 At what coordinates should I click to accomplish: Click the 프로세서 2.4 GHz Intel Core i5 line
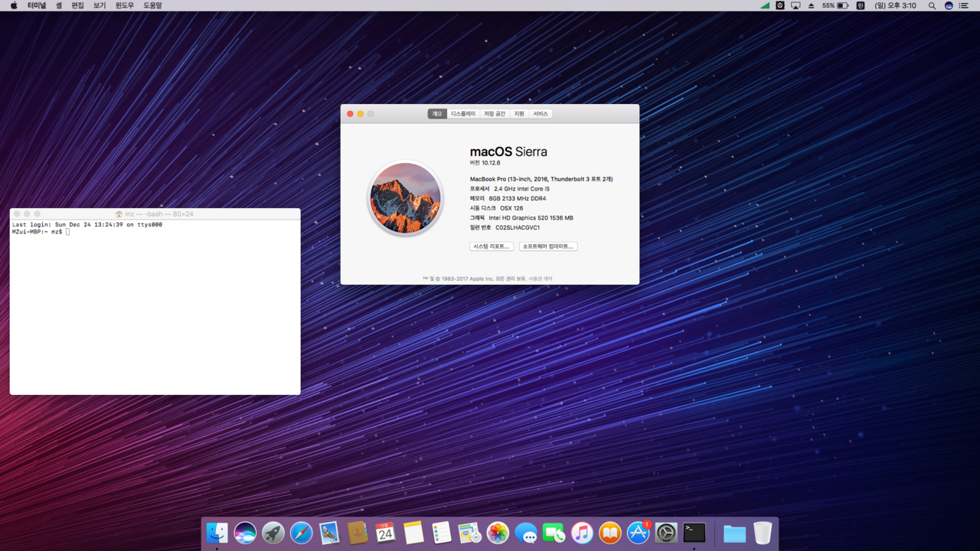(x=510, y=189)
